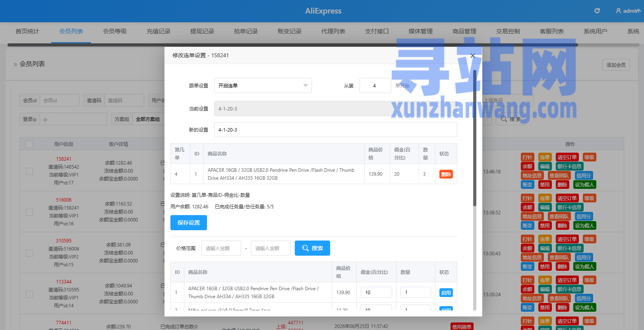Click 清空订单 for user 158241

tap(567, 157)
